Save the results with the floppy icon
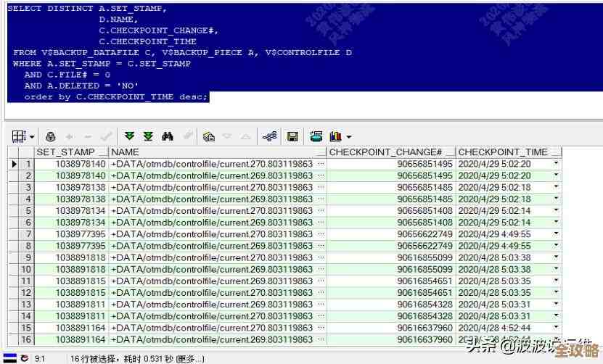 coord(292,136)
